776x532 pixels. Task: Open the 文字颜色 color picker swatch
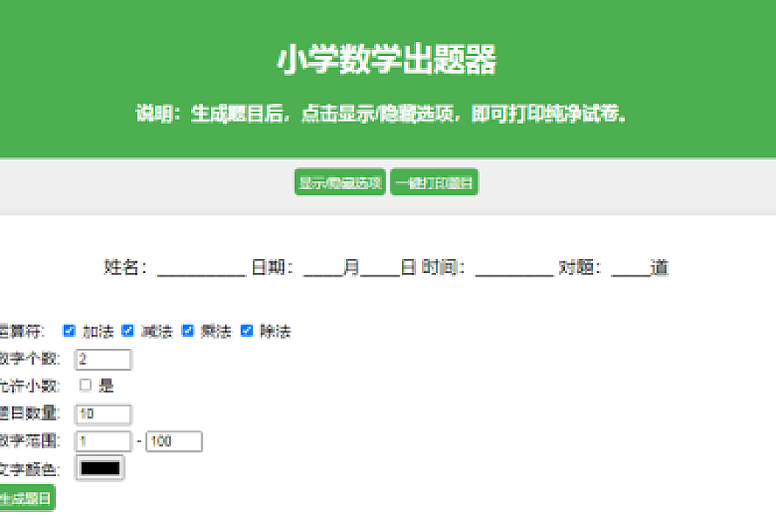pyautogui.click(x=102, y=467)
